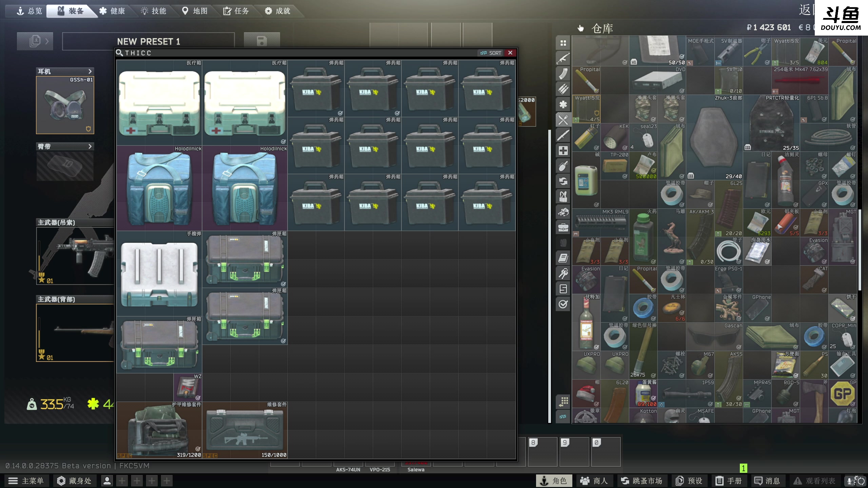Select the 维修套件 weapon repair kit 150/1000

coord(245,430)
